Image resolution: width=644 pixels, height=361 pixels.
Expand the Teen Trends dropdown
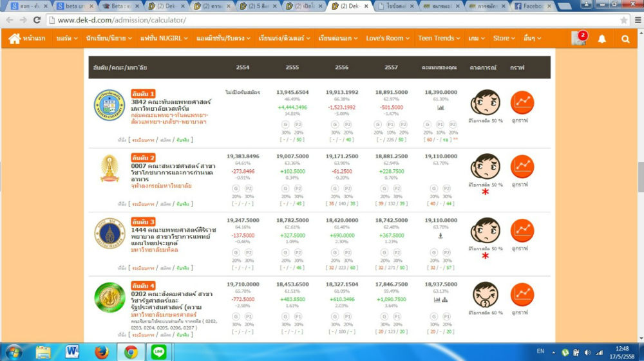coord(439,39)
